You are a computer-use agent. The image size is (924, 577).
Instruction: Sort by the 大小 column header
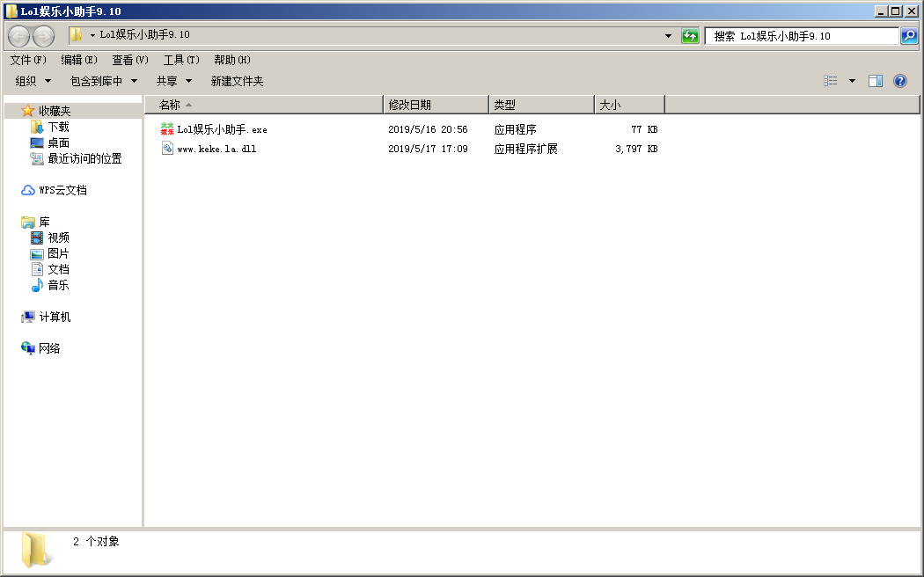click(x=629, y=105)
